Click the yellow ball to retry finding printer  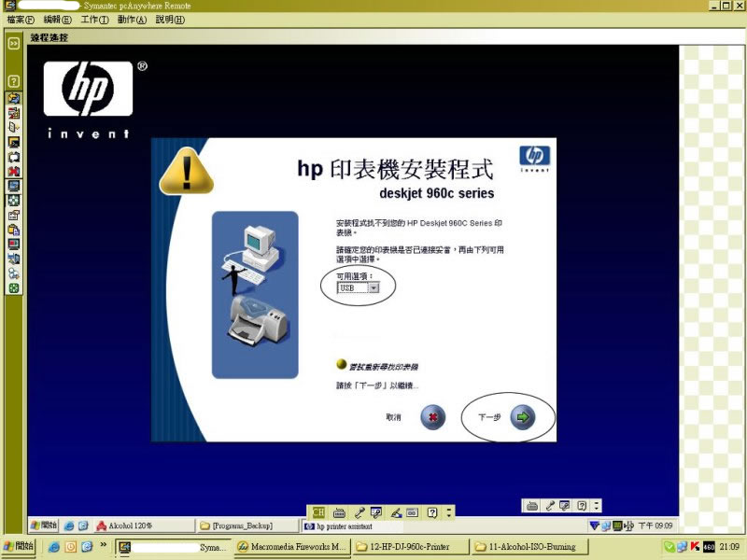point(341,364)
